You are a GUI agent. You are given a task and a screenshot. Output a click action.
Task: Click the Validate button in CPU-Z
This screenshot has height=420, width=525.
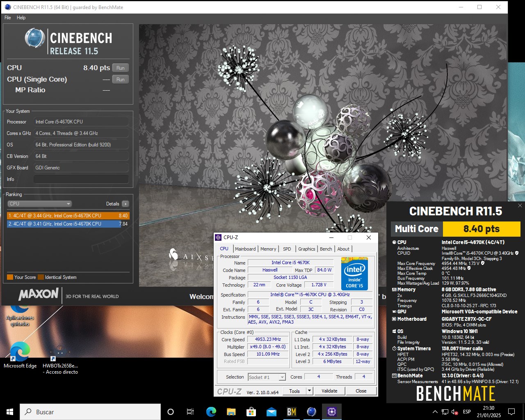click(329, 391)
